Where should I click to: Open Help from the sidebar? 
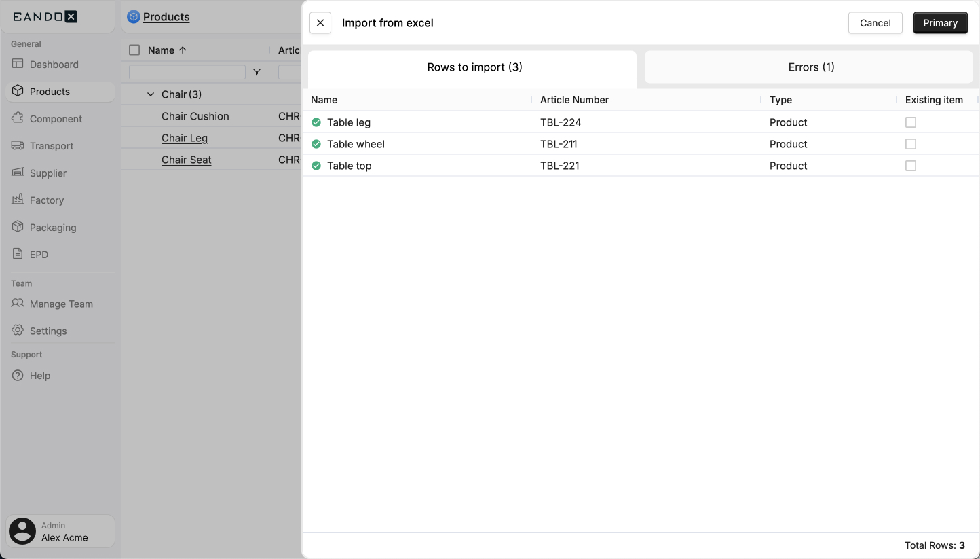pyautogui.click(x=39, y=375)
